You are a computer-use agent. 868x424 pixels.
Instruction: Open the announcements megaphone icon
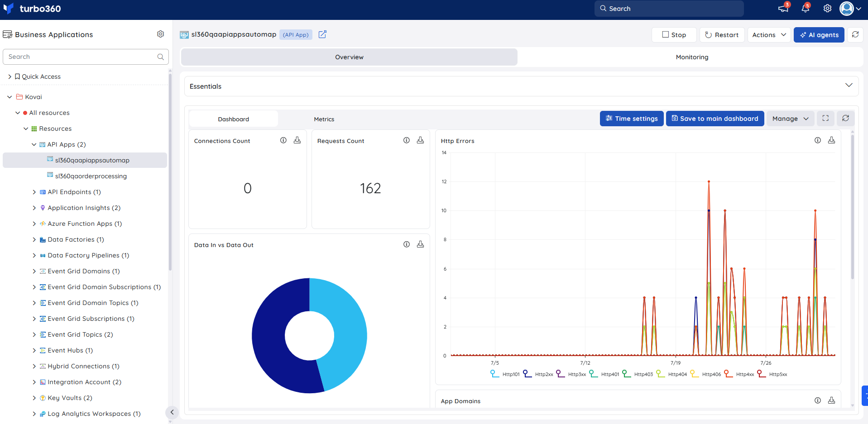(783, 9)
